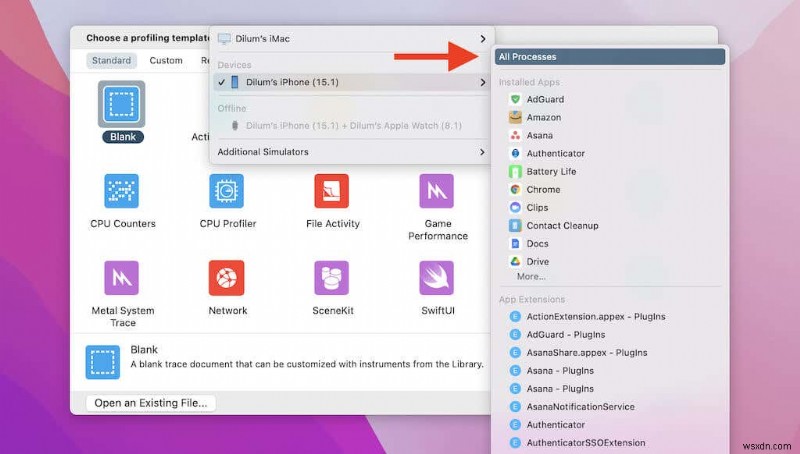Pick the File Activity template

(332, 191)
